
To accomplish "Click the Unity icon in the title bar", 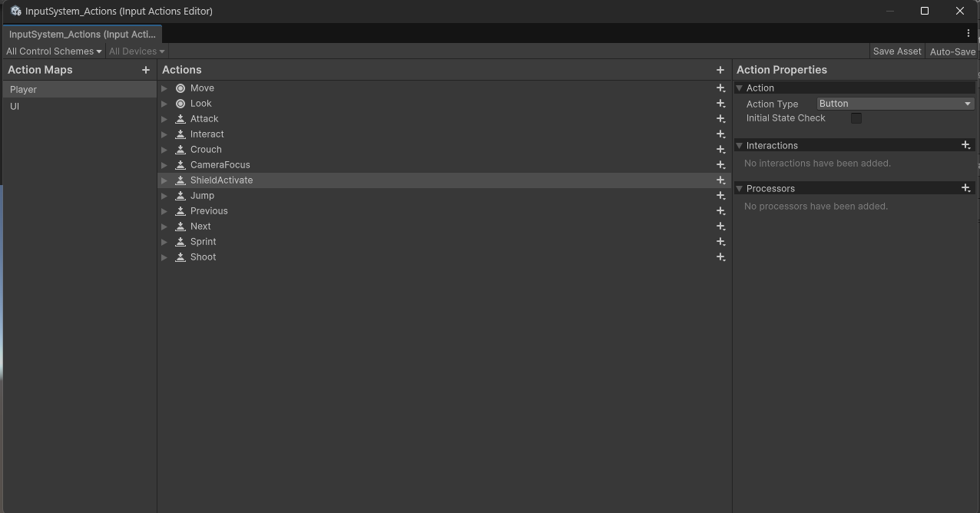I will point(15,11).
